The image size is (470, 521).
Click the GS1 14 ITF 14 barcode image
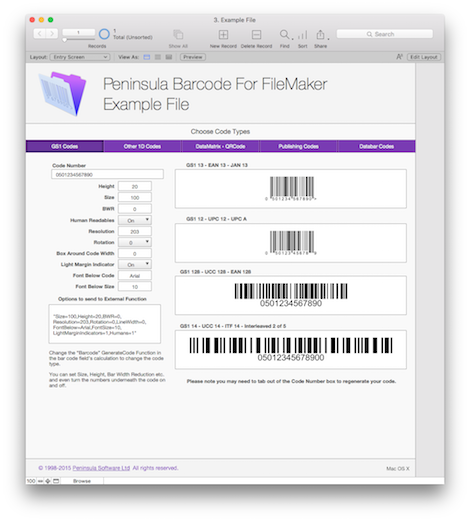point(291,349)
